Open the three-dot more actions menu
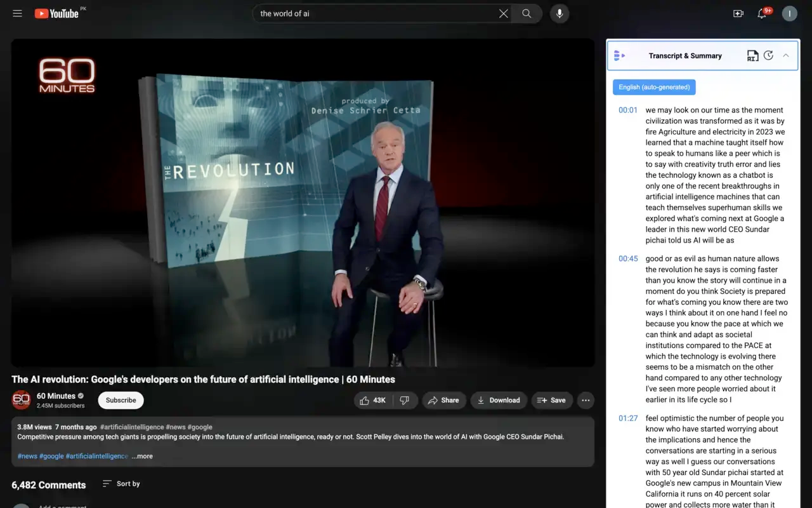This screenshot has width=812, height=508. coord(586,400)
